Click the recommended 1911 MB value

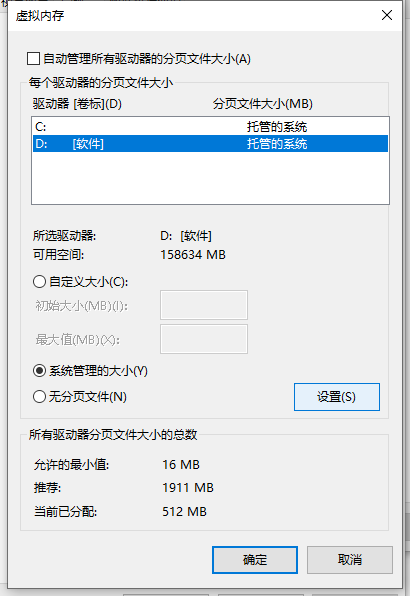(x=188, y=488)
